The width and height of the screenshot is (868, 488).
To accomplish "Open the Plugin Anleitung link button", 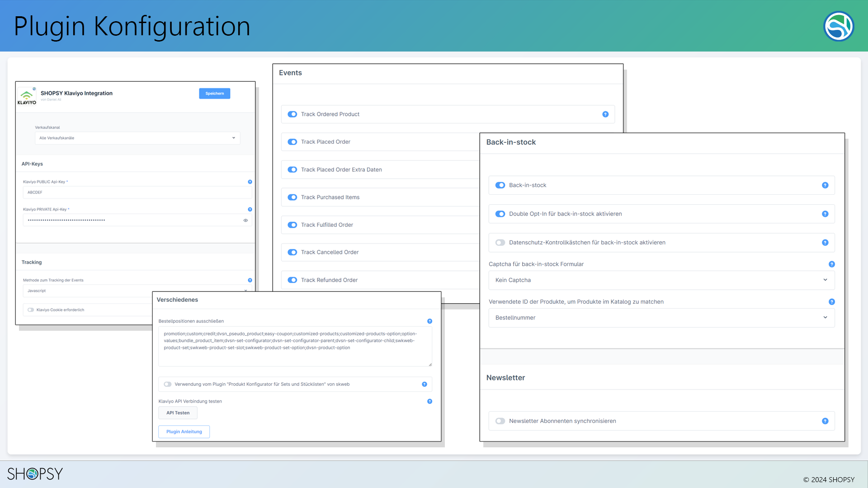I will point(184,432).
